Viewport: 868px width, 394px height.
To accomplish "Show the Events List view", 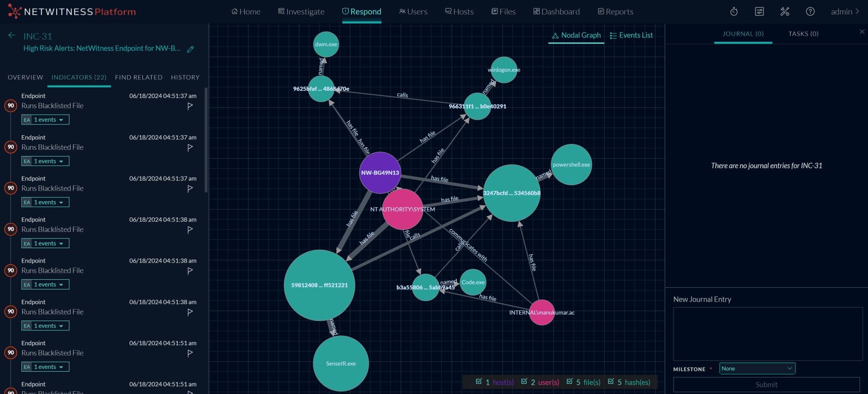I will tap(631, 35).
